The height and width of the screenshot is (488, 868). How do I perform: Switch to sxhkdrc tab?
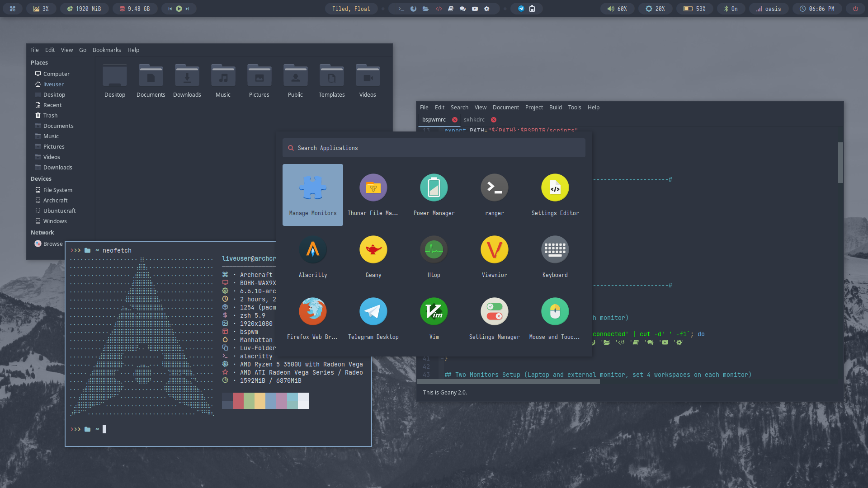pos(474,120)
